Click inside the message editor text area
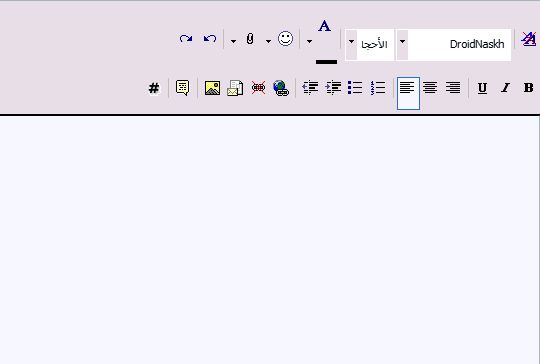The width and height of the screenshot is (540, 364). point(269,240)
